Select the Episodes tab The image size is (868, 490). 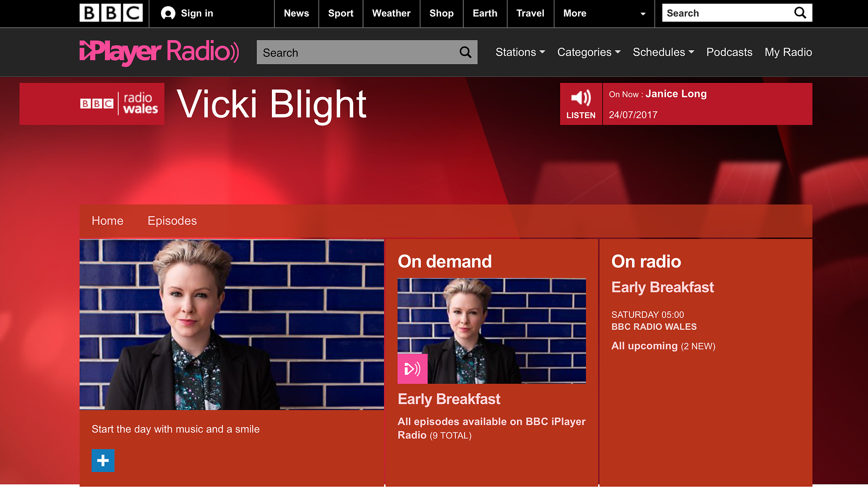coord(172,221)
